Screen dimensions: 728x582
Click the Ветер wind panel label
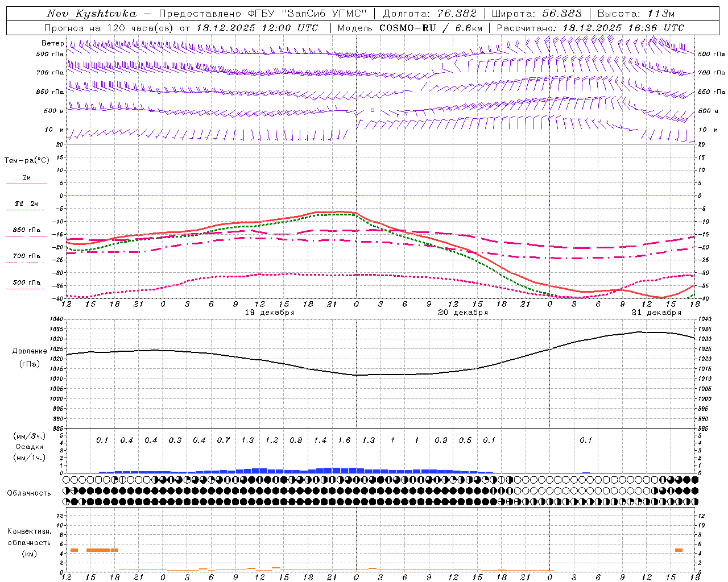tap(52, 43)
